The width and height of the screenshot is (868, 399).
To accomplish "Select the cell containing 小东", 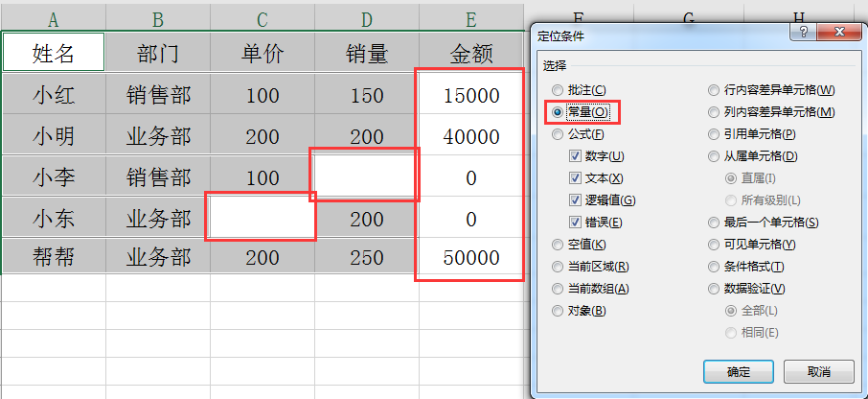I will tap(53, 218).
